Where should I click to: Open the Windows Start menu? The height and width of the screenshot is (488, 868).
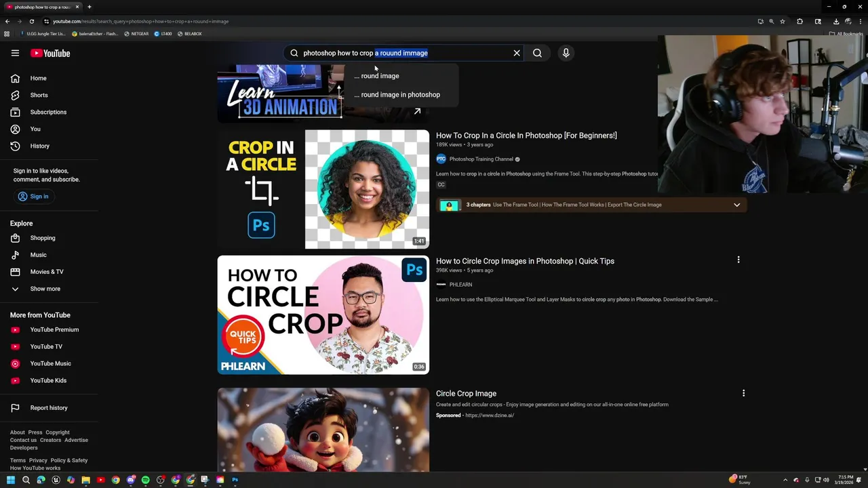point(11,480)
